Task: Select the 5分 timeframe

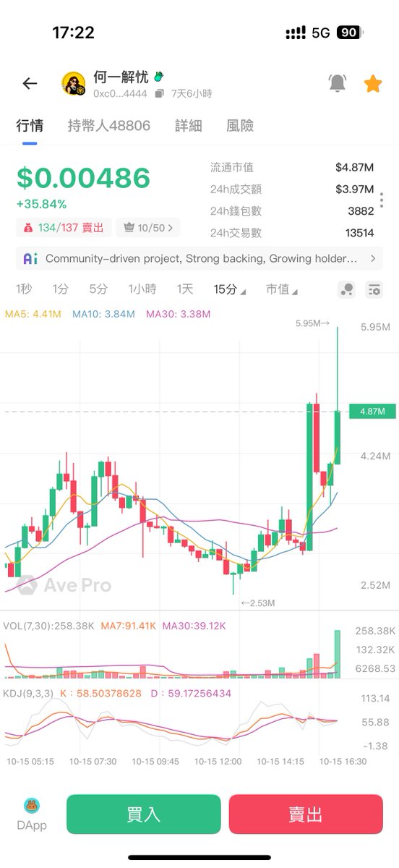Action: click(x=98, y=289)
